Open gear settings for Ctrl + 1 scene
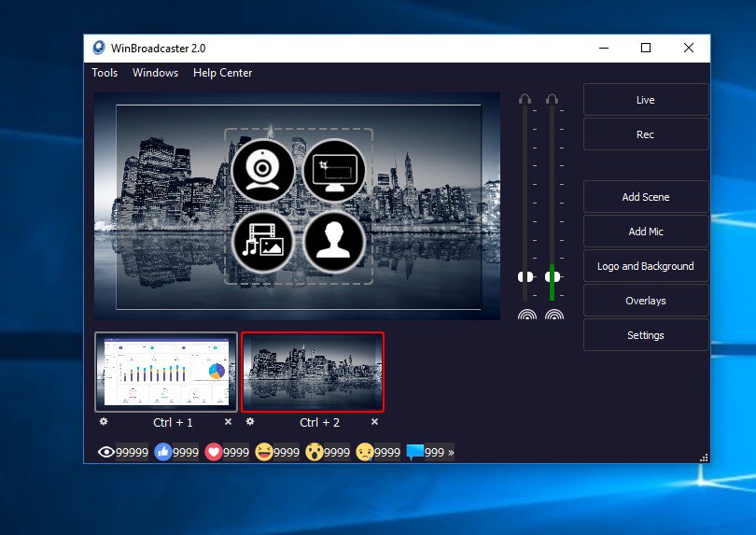This screenshot has height=535, width=756. 104,422
